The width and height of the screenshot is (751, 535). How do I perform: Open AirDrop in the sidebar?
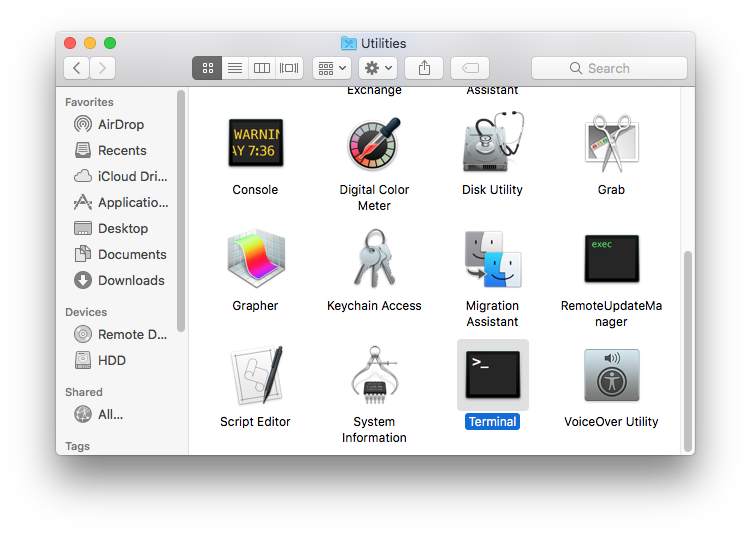pyautogui.click(x=120, y=124)
